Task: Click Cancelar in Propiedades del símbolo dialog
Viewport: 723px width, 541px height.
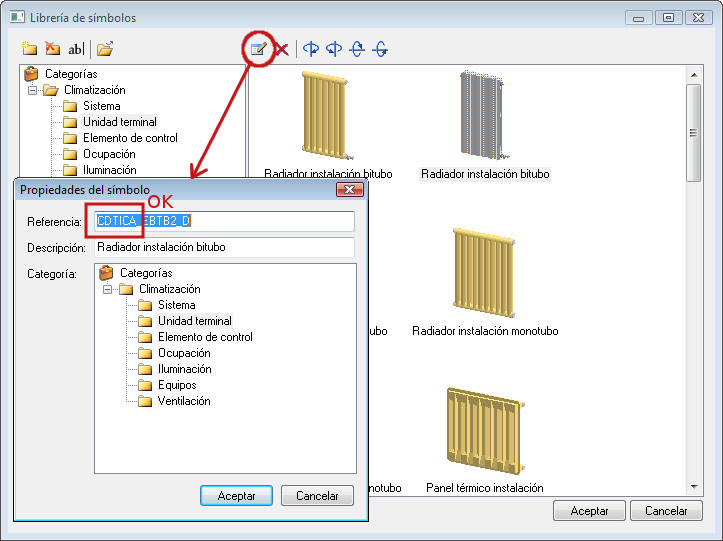Action: click(317, 496)
